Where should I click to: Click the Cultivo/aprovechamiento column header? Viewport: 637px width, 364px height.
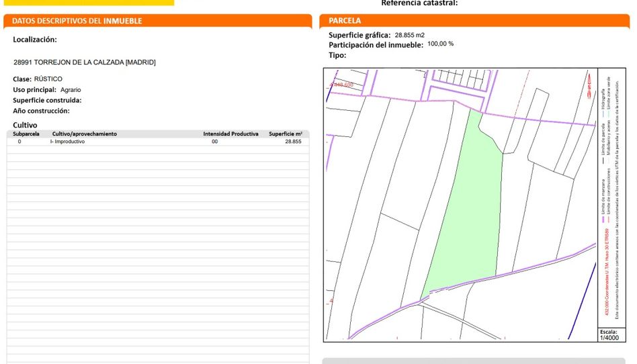coord(85,134)
